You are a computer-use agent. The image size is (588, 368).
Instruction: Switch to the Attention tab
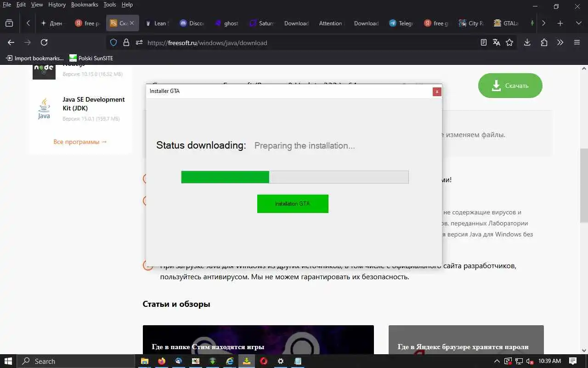331,23
